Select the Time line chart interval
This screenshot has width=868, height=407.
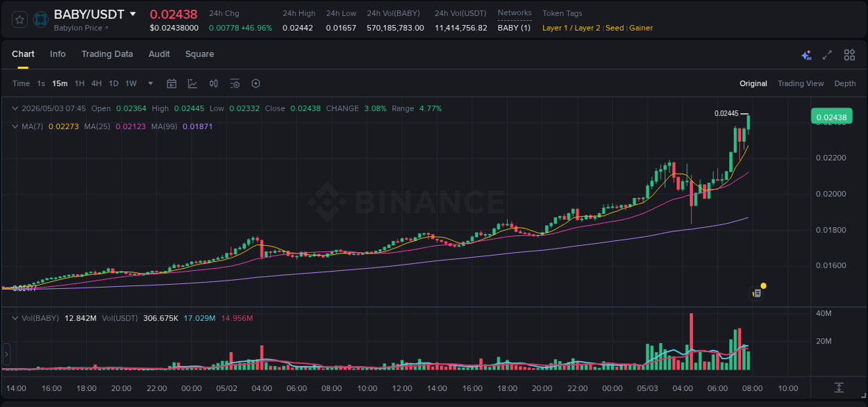click(22, 83)
